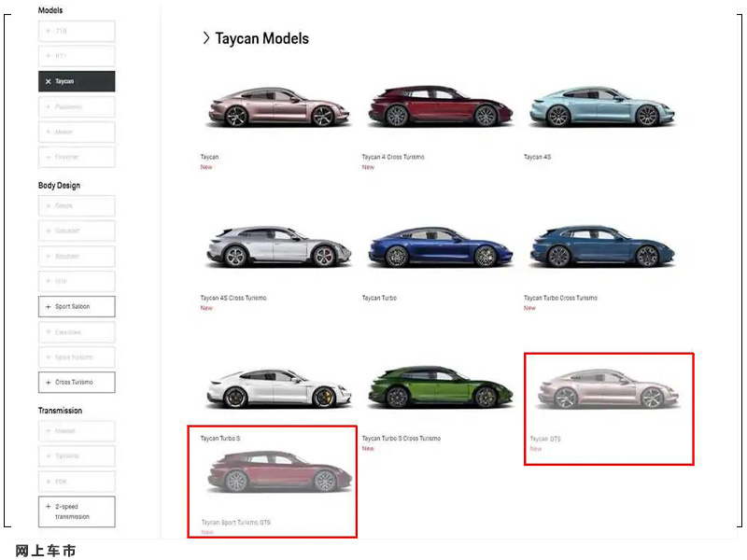Open the dark red Taycan 4 Cross Turismo image

coord(441,106)
